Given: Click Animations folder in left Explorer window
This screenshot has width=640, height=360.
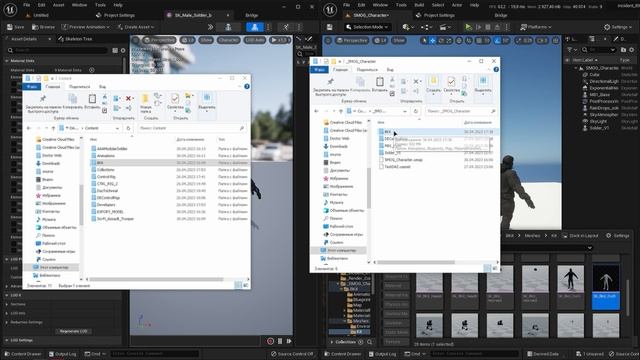Looking at the screenshot, I should click(106, 156).
